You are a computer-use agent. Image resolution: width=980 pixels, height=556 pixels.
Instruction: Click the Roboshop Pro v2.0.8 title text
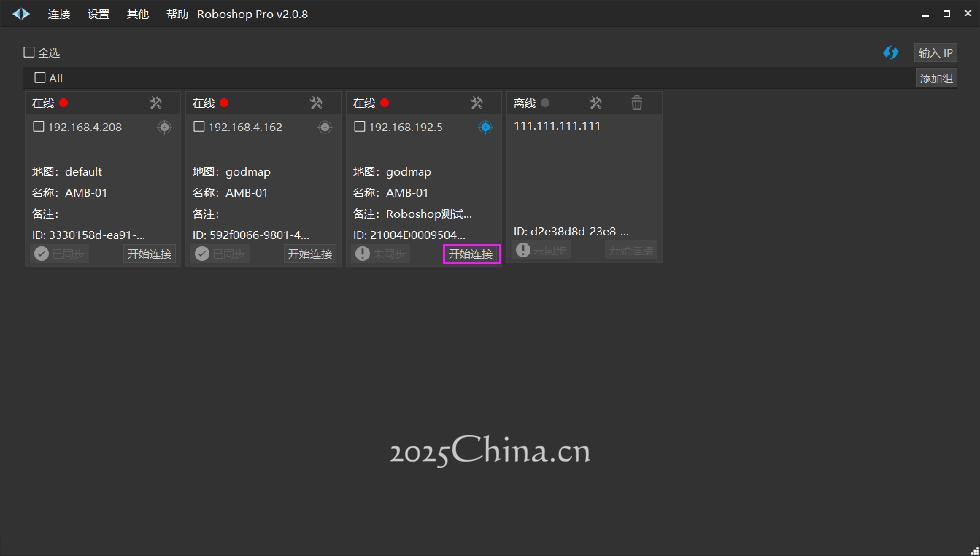click(252, 14)
